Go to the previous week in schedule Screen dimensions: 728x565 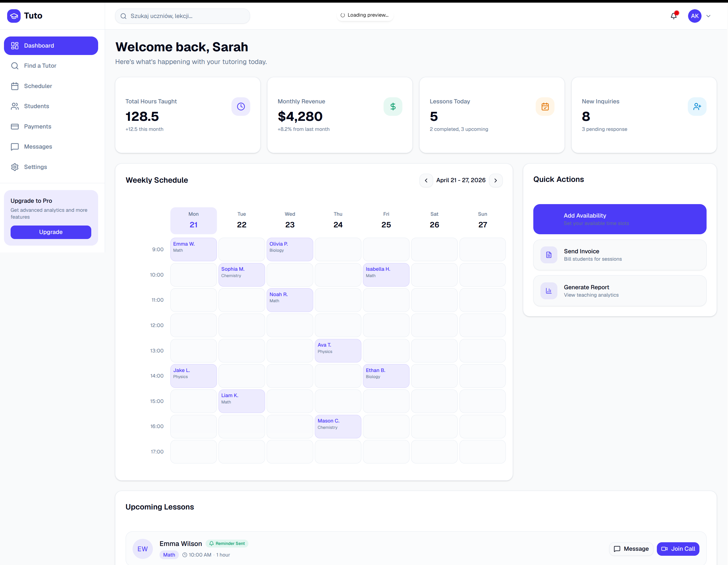426,180
